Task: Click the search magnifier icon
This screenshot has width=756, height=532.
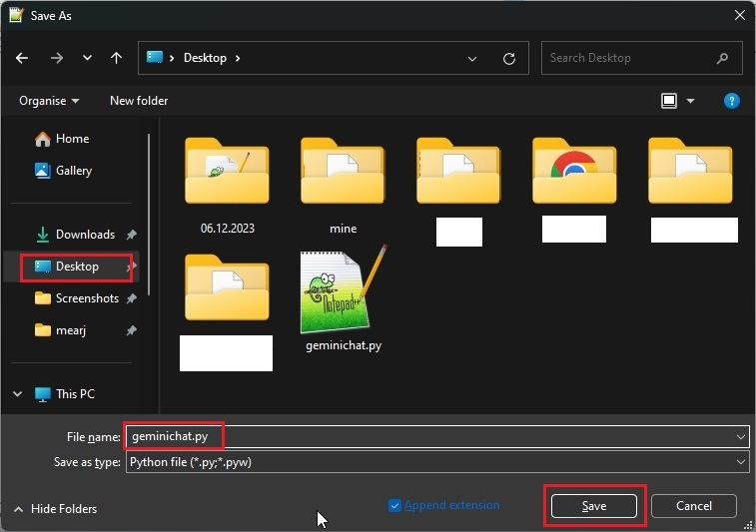Action: tap(723, 58)
